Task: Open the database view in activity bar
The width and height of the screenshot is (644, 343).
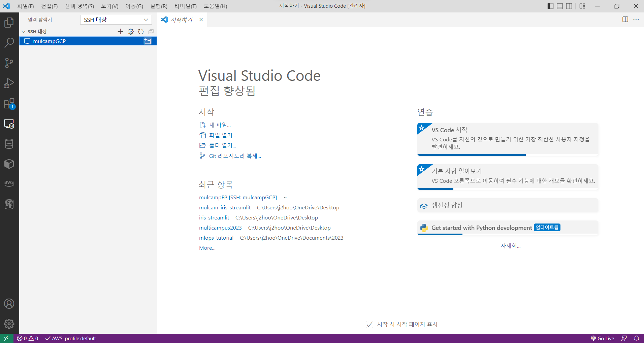Action: click(x=9, y=144)
